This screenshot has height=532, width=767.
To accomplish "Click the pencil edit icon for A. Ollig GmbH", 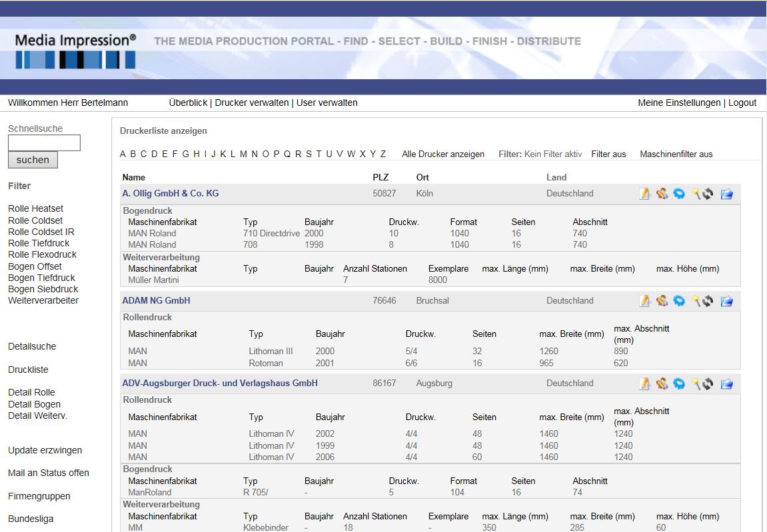I will click(x=644, y=194).
